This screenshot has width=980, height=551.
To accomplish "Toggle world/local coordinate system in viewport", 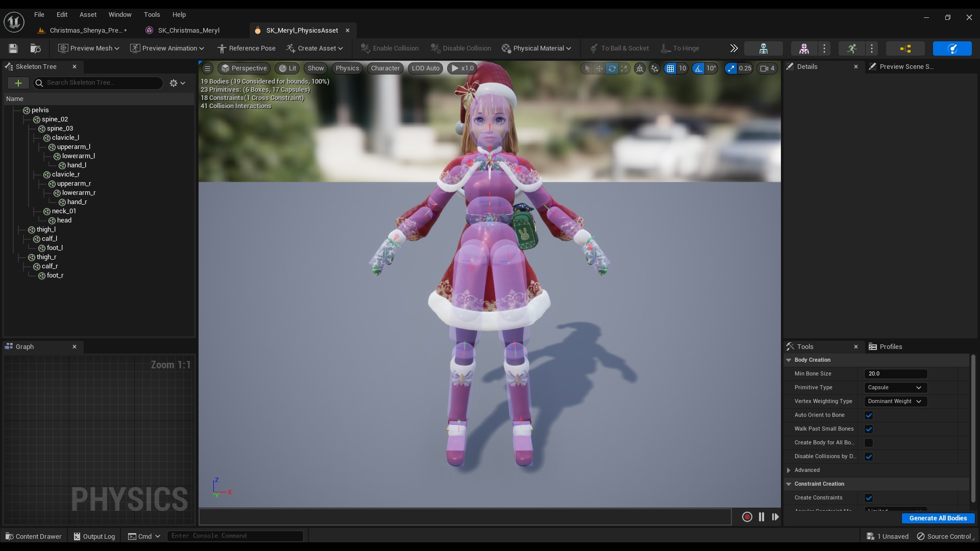I will tap(640, 68).
